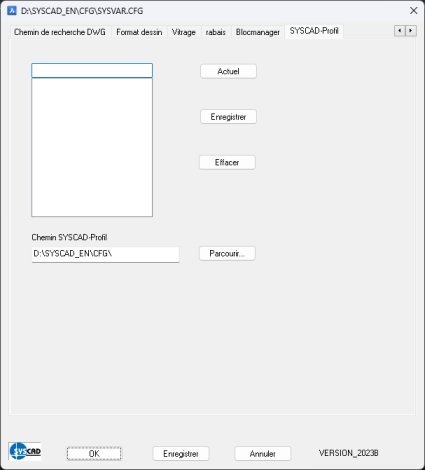Edit the Chemin SYSCAD-Profil path field
Image resolution: width=425 pixels, height=470 pixels.
[105, 254]
